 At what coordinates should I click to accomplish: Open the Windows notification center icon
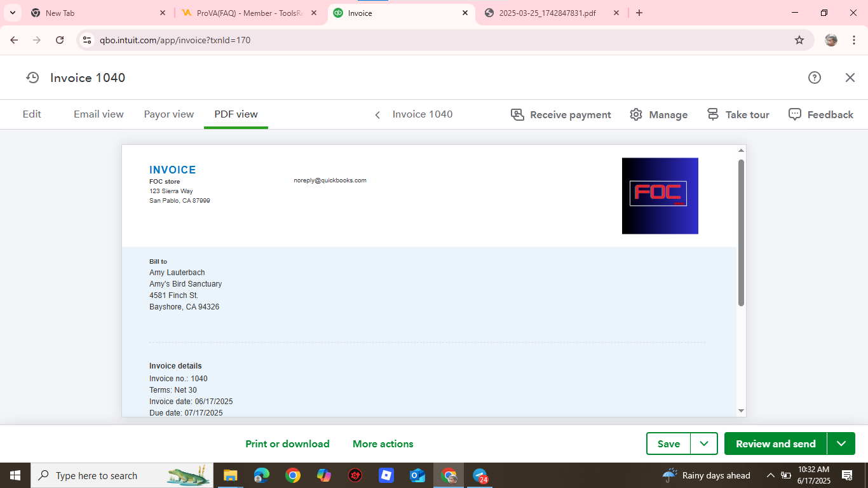pos(847,475)
